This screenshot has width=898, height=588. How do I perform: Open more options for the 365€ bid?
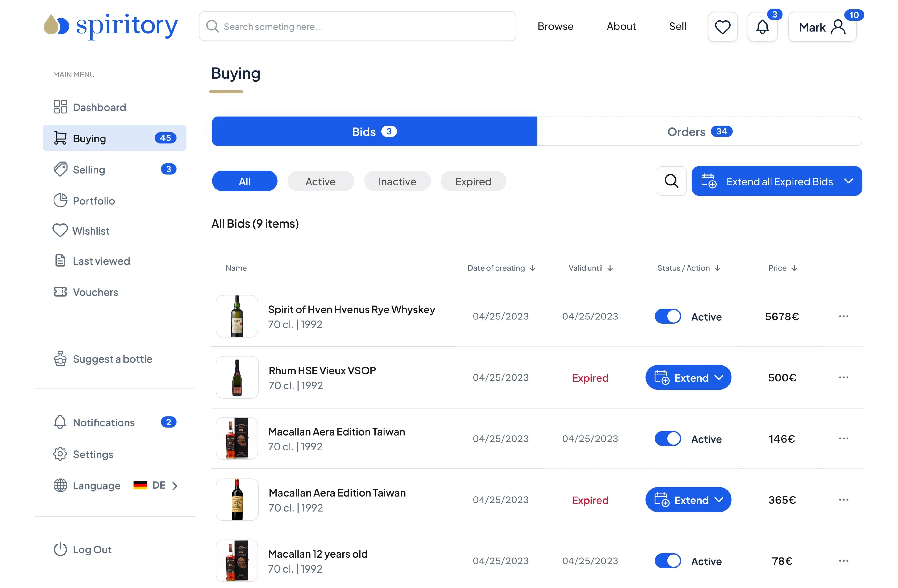844,500
